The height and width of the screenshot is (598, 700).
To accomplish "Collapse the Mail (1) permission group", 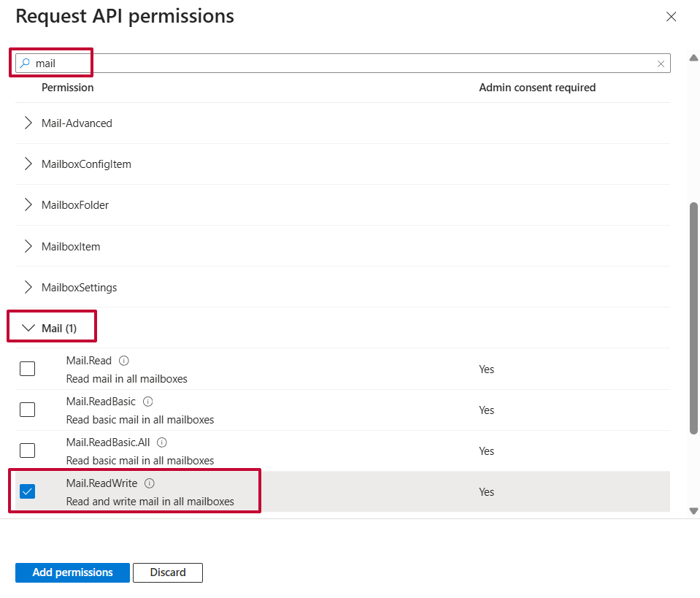I will tap(28, 329).
